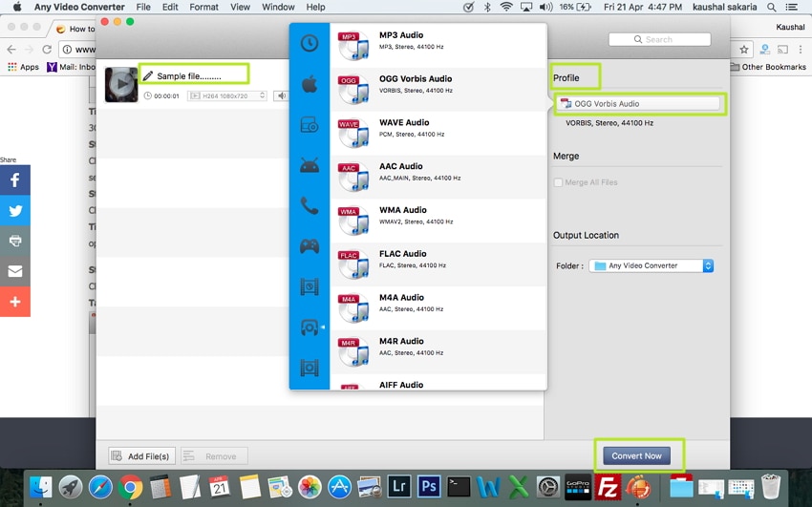This screenshot has width=812, height=507.
Task: Select the bottom film reel category
Action: point(310,368)
